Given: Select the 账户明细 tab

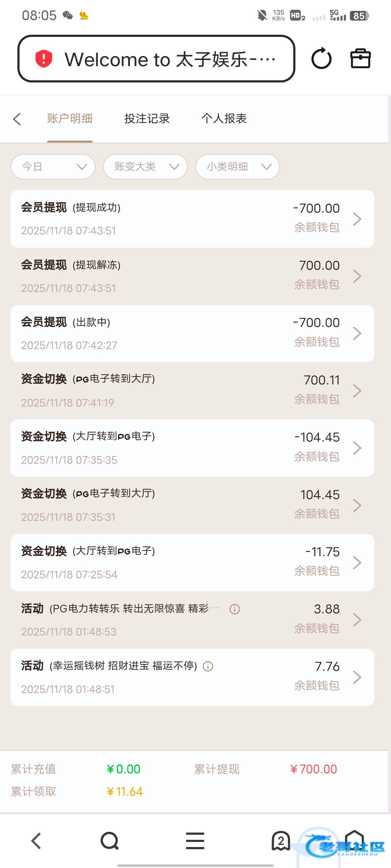Looking at the screenshot, I should (x=70, y=119).
